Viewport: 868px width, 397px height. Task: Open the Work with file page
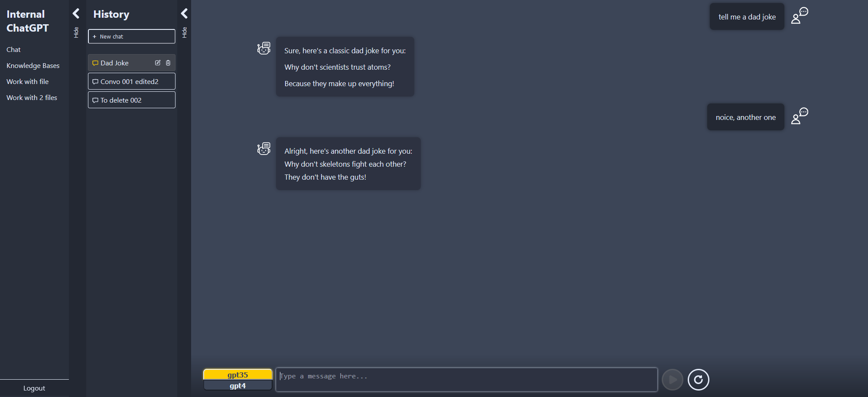pyautogui.click(x=27, y=81)
